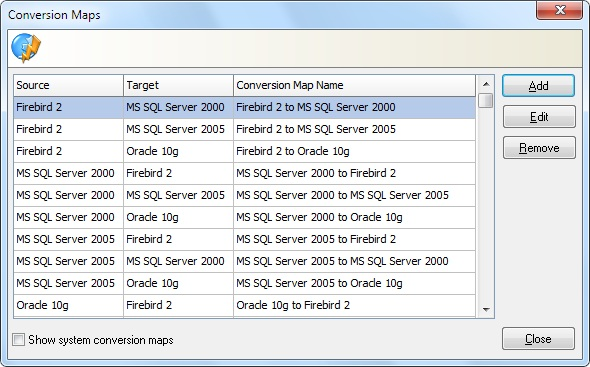Click the scrollbar up arrow
This screenshot has width=590, height=367.
tap(486, 84)
